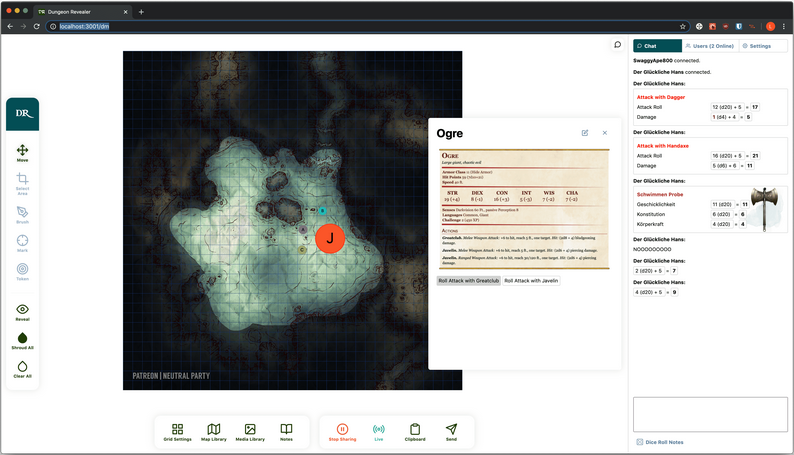The width and height of the screenshot is (794, 455).
Task: Open the Settings tab
Action: tap(757, 46)
